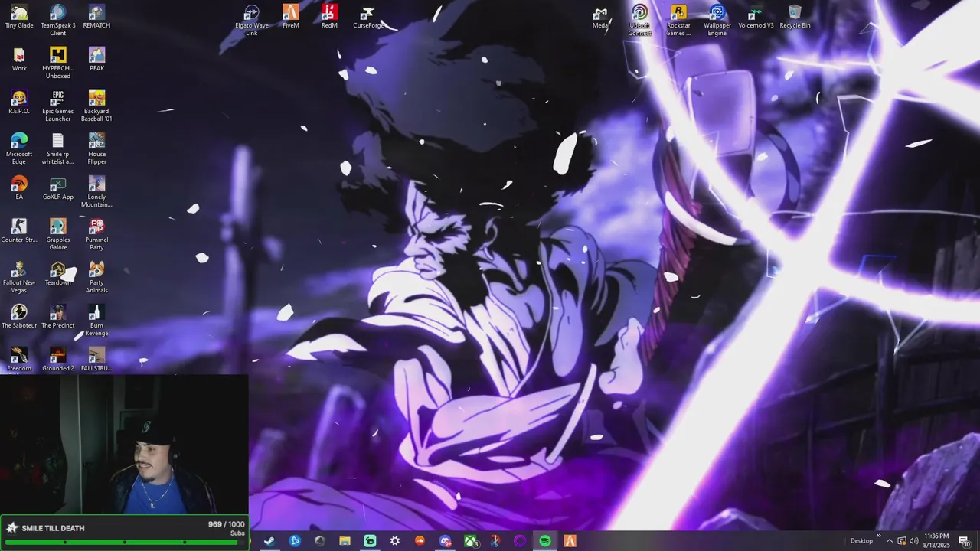
Task: Open the taskbar clock and date
Action: point(936,541)
